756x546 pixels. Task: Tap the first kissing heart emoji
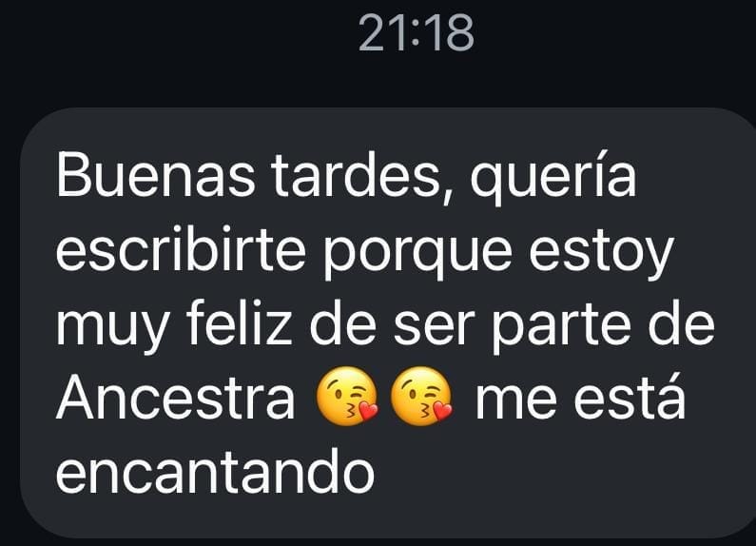(347, 396)
